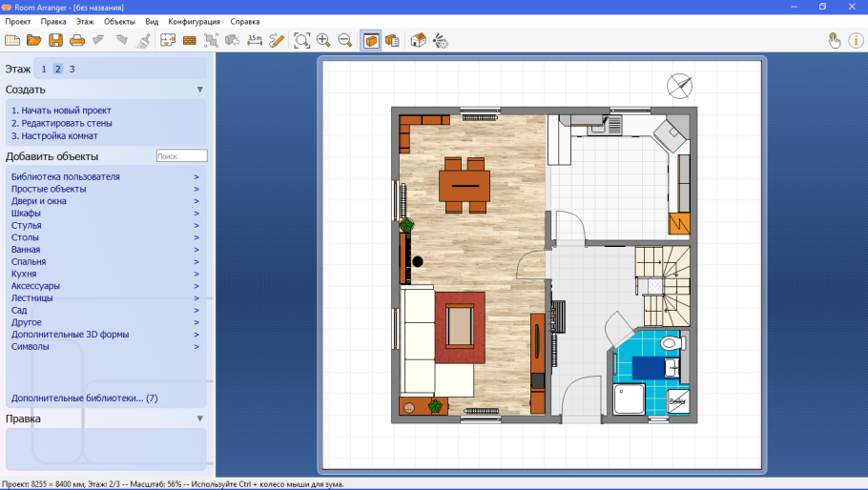Save project using the floppy disk icon

tap(55, 40)
